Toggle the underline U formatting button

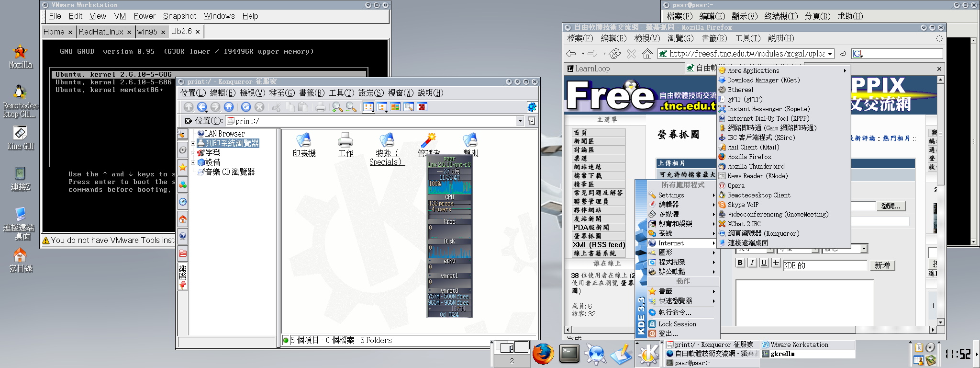click(x=764, y=263)
